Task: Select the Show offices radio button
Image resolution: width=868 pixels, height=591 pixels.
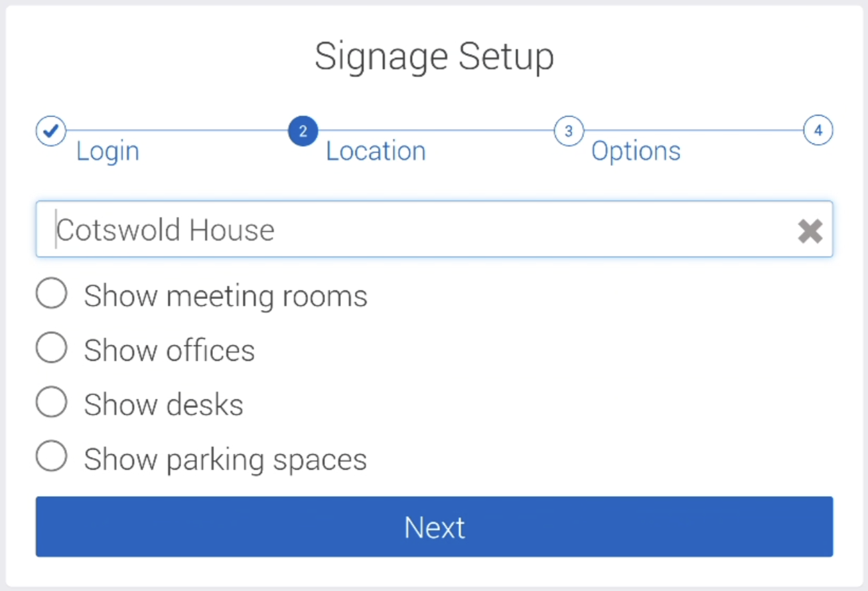Action: click(52, 348)
